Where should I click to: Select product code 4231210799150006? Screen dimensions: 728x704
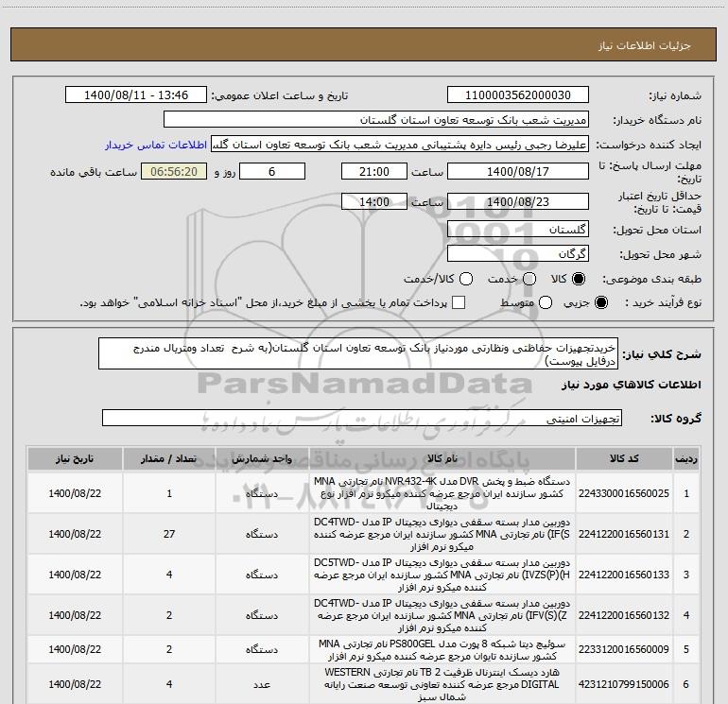tap(624, 684)
